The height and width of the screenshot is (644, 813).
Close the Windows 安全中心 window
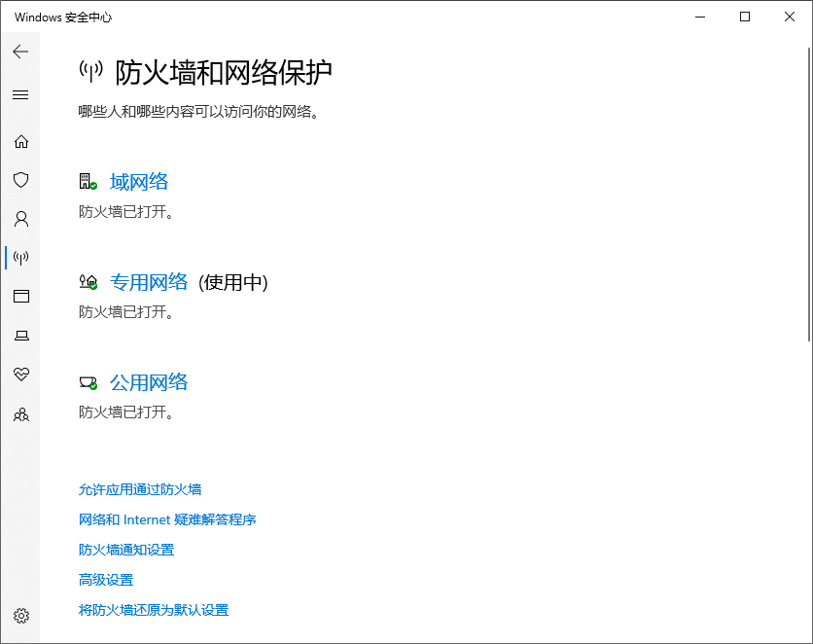point(789,18)
